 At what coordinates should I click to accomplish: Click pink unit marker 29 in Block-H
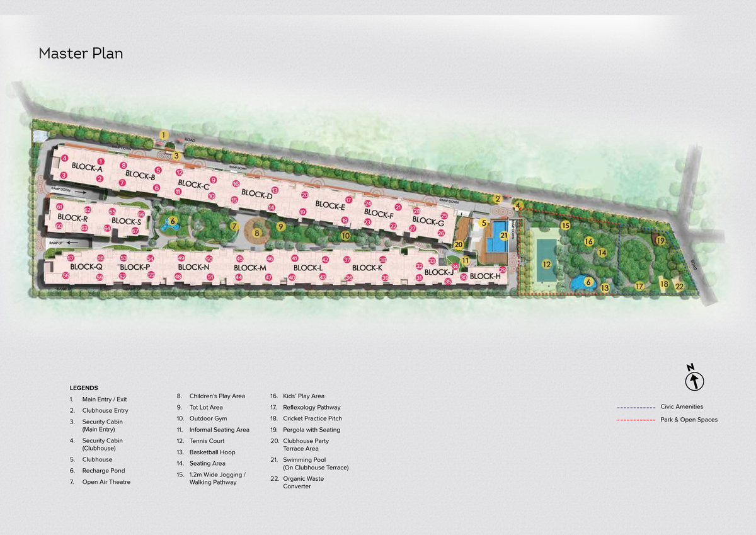(502, 270)
